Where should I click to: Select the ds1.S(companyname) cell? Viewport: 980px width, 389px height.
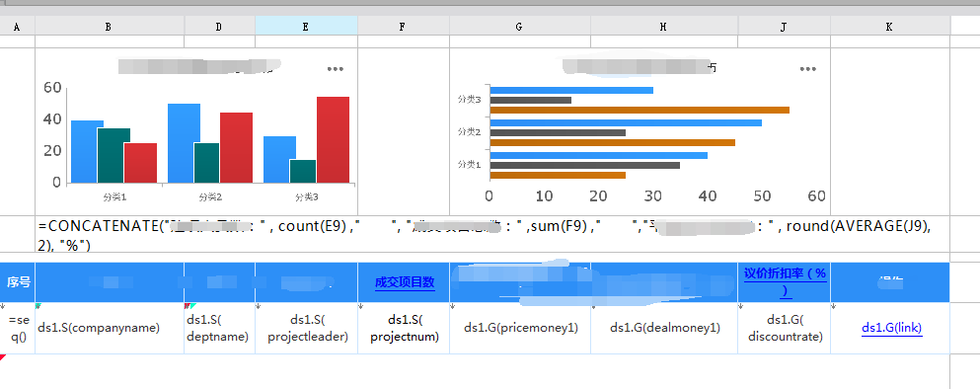(110, 329)
